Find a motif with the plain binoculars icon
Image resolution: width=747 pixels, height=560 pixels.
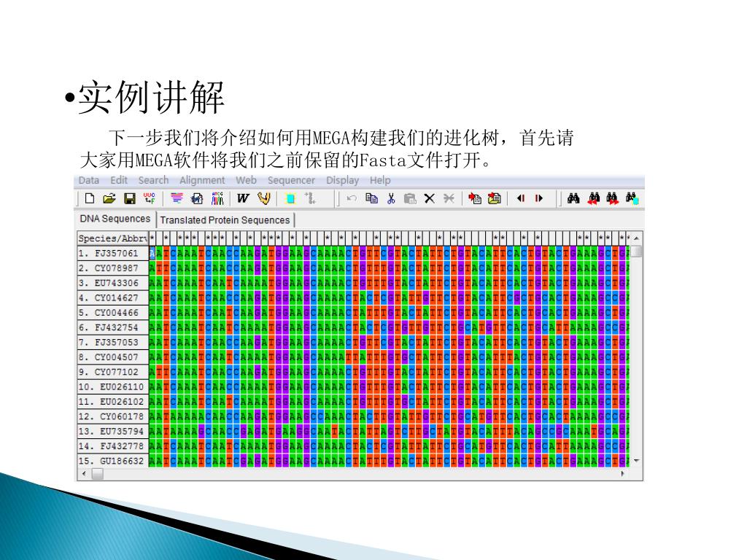point(573,198)
